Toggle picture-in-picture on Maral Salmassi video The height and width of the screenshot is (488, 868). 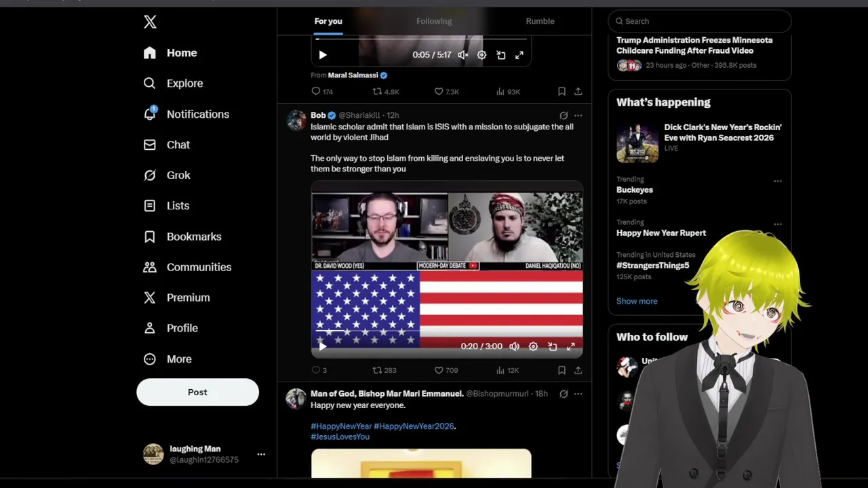coord(500,55)
